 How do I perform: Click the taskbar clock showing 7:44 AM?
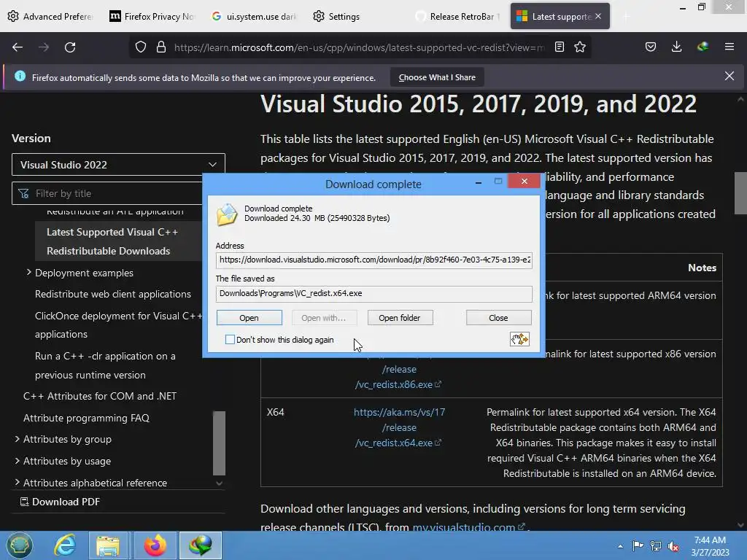click(x=710, y=546)
